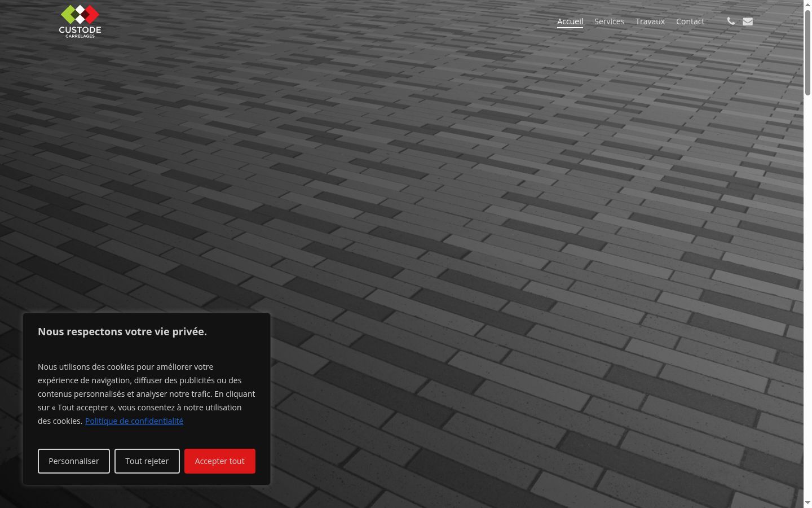Go to the Services page
The height and width of the screenshot is (508, 812).
pyautogui.click(x=609, y=21)
